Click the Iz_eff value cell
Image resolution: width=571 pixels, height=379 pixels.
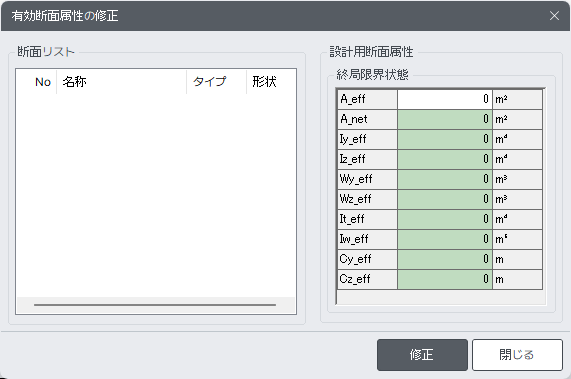[445, 159]
